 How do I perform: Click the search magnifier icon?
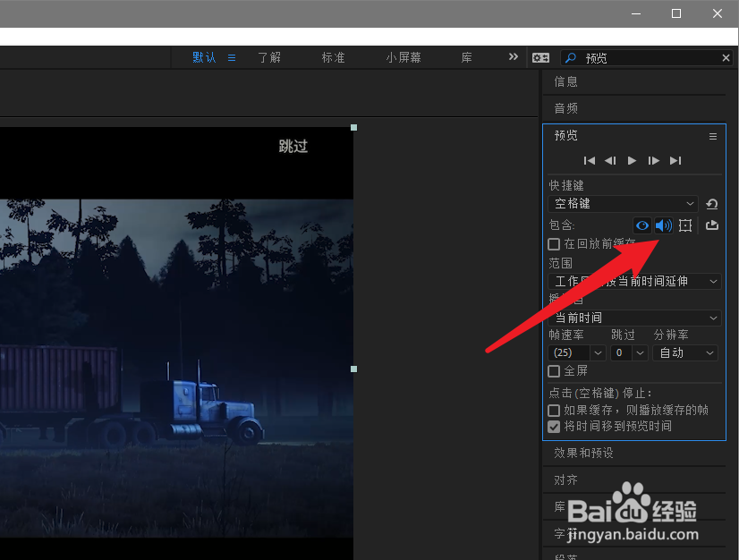(x=570, y=58)
